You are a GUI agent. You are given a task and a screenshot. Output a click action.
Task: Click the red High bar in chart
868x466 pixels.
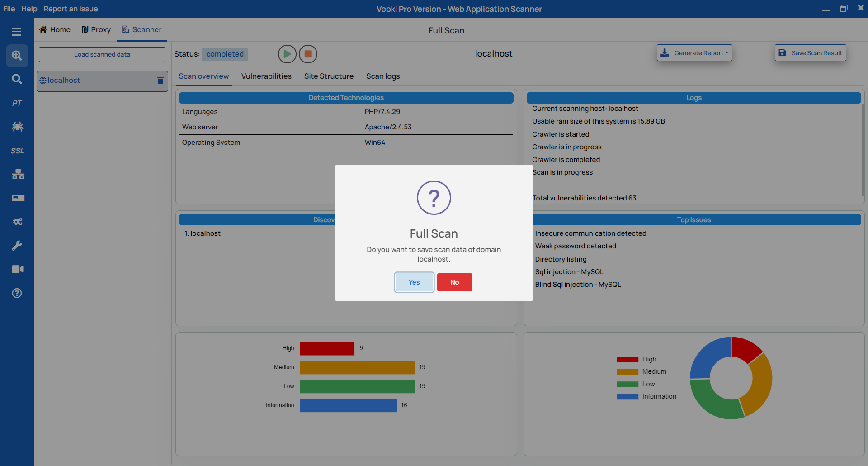[x=327, y=348]
